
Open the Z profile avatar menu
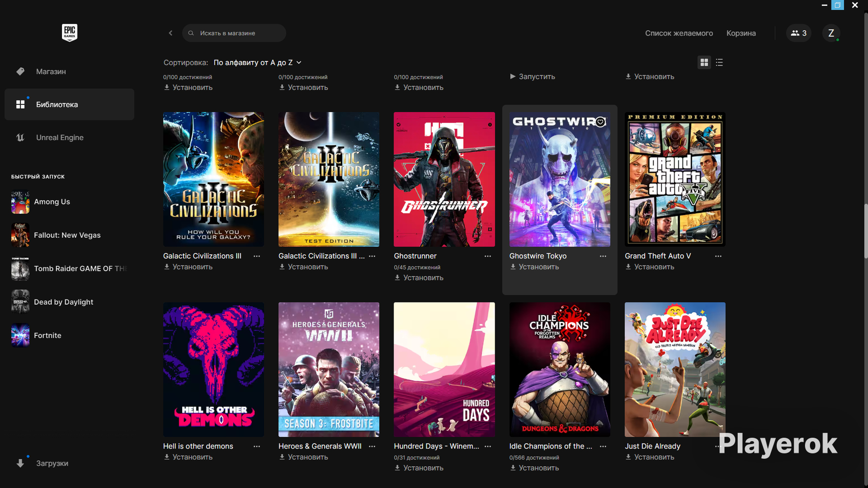pyautogui.click(x=831, y=33)
